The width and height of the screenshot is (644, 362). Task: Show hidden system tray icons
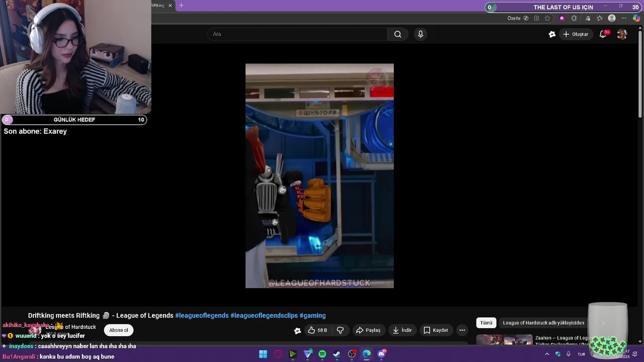(547, 354)
